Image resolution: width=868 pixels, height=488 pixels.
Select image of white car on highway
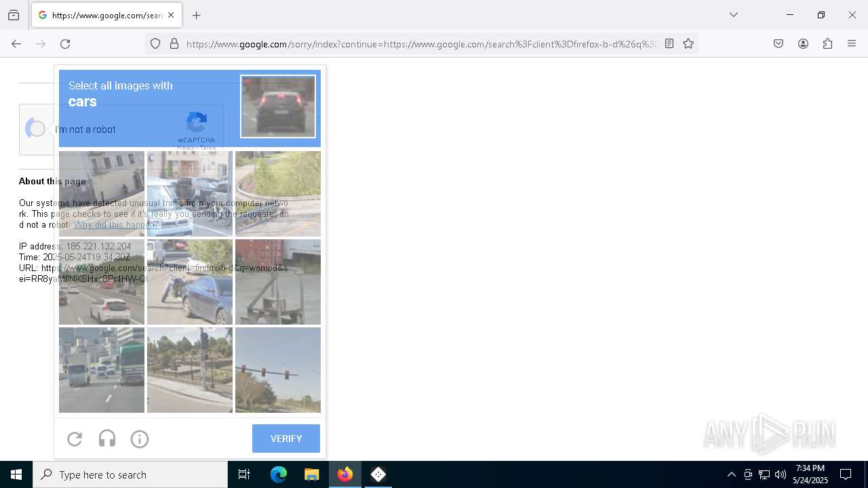102,282
